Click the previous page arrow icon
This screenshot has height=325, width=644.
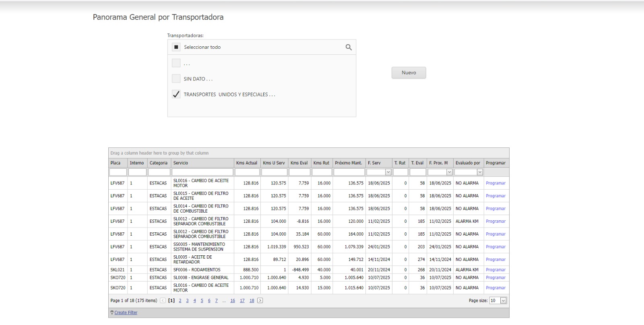click(163, 300)
